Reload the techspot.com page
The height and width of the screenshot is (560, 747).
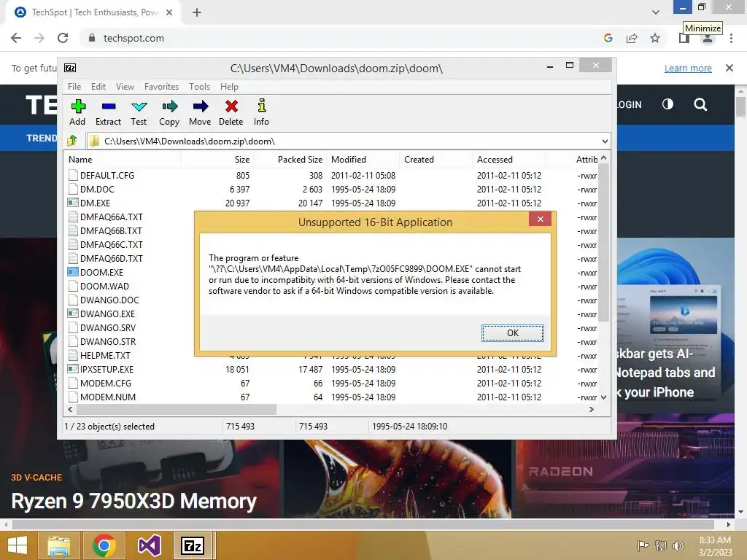(63, 38)
